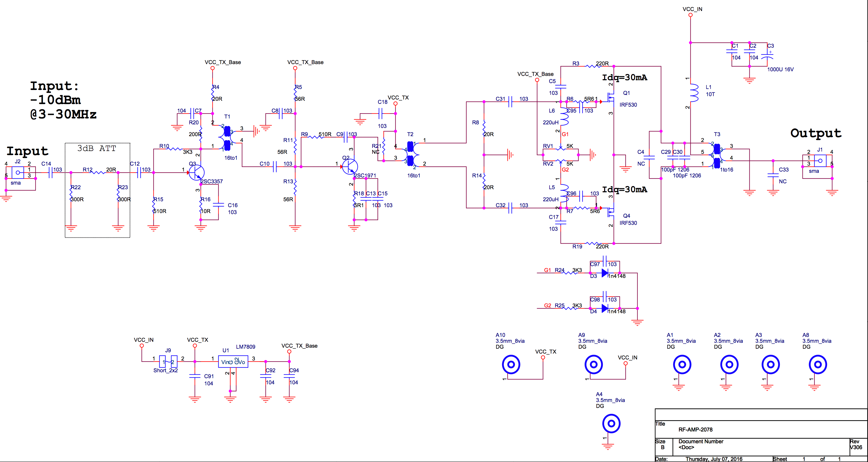Click the Q2 2SC1971 transistor symbol

[x=350, y=167]
